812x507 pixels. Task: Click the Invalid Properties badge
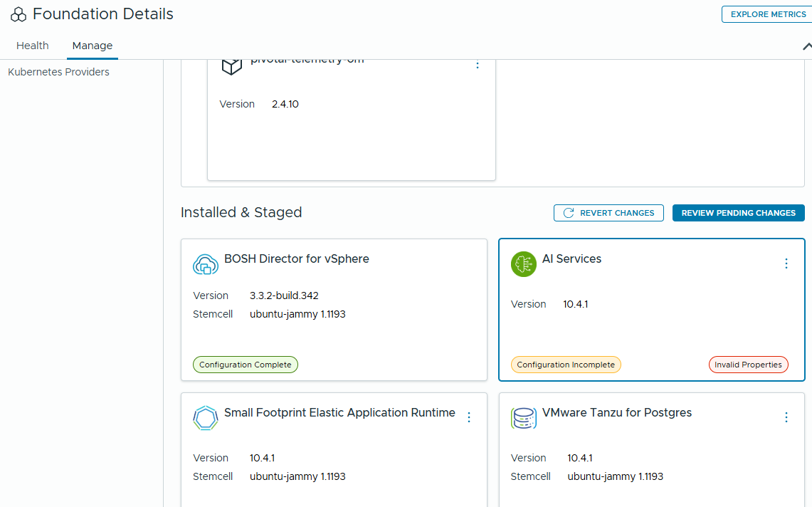click(748, 365)
